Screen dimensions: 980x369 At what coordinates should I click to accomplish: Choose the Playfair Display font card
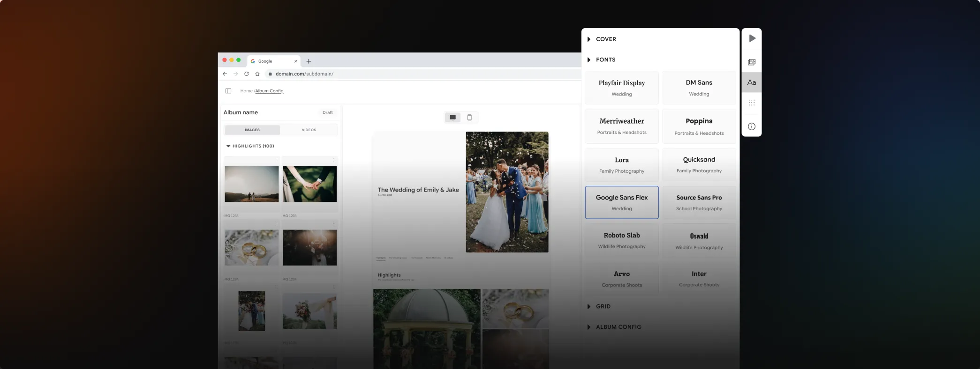click(621, 88)
